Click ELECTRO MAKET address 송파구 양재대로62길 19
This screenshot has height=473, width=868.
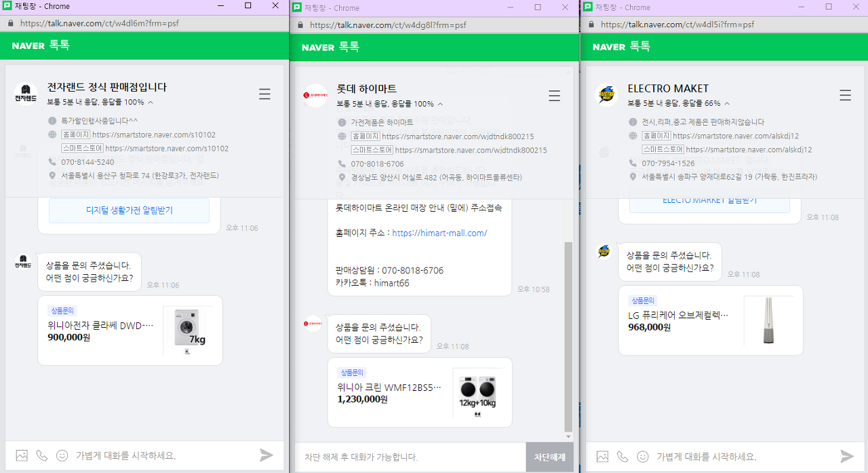[x=729, y=176]
